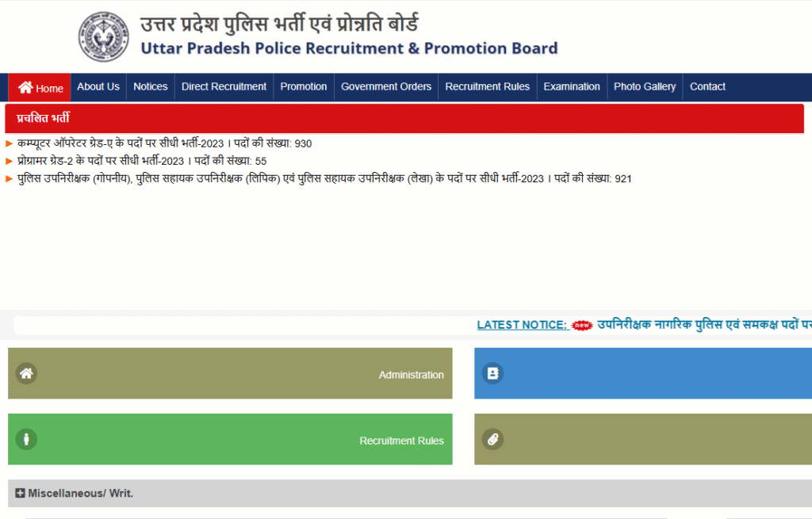Click the paperclip icon in olive tile
812x519 pixels.
492,439
